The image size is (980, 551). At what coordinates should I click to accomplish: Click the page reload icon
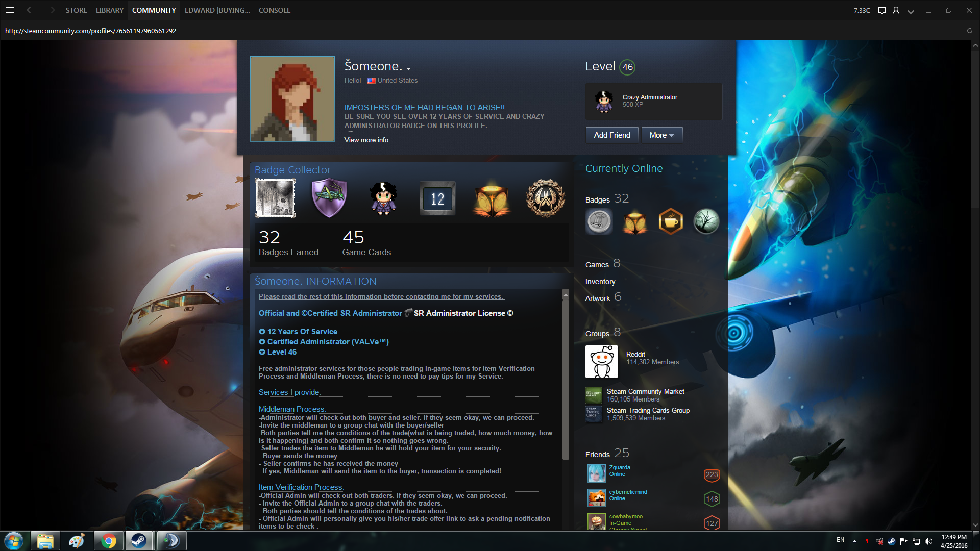[x=969, y=31]
